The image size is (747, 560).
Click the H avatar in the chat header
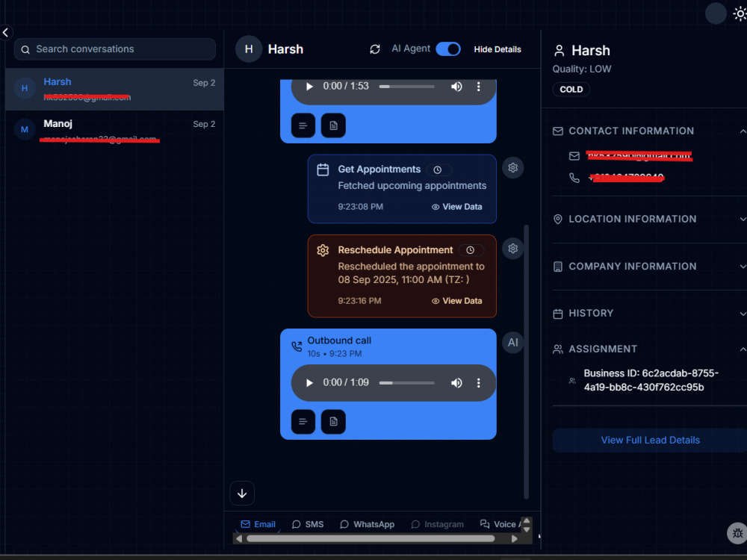249,49
